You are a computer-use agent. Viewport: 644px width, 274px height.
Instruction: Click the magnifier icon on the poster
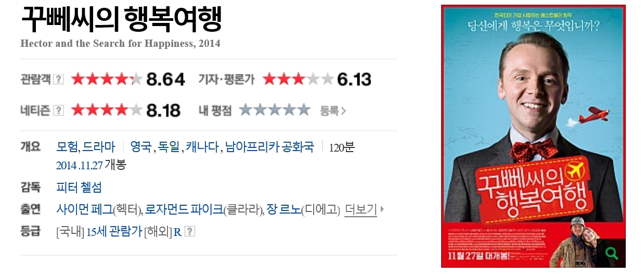coord(612,254)
